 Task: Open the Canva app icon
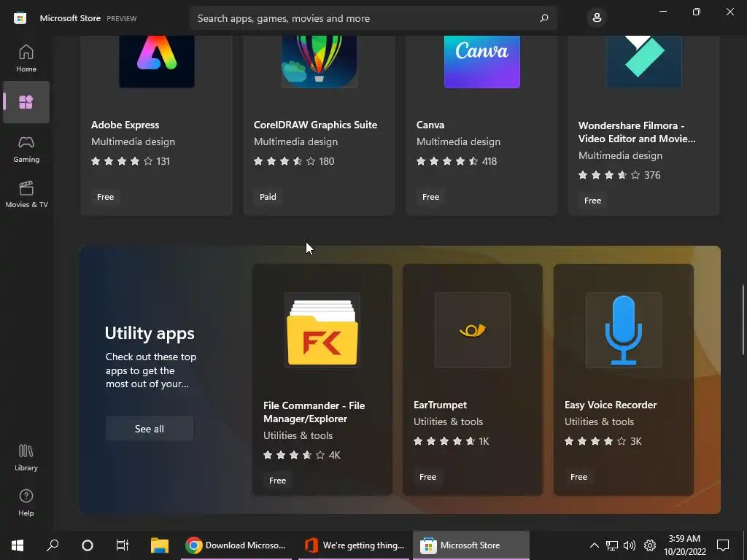click(x=481, y=61)
